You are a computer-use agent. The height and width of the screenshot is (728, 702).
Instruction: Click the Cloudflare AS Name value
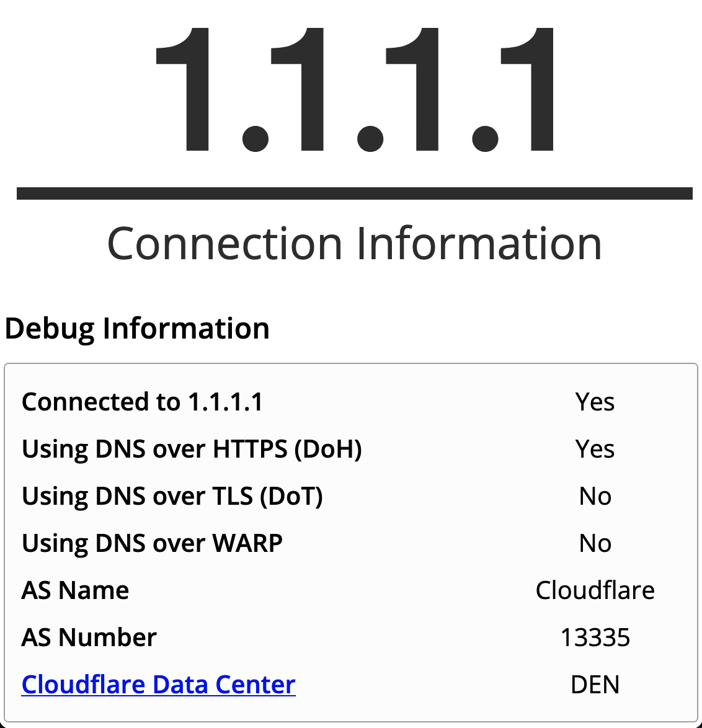595,590
